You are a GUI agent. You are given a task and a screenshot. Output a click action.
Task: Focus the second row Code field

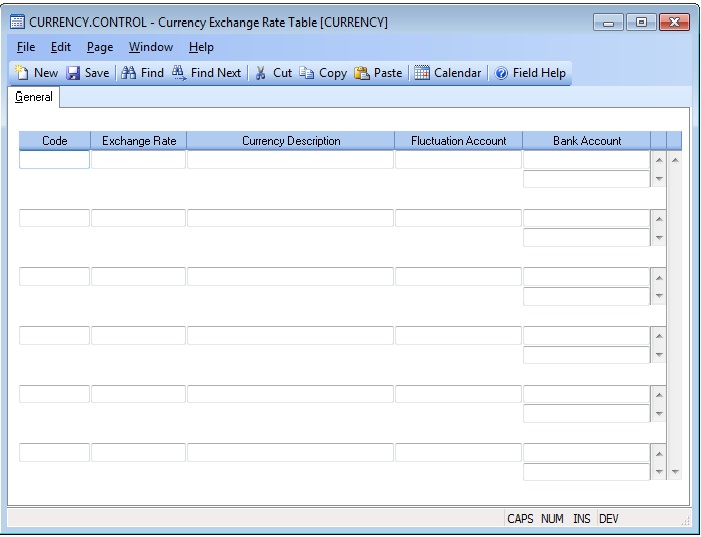tap(55, 218)
